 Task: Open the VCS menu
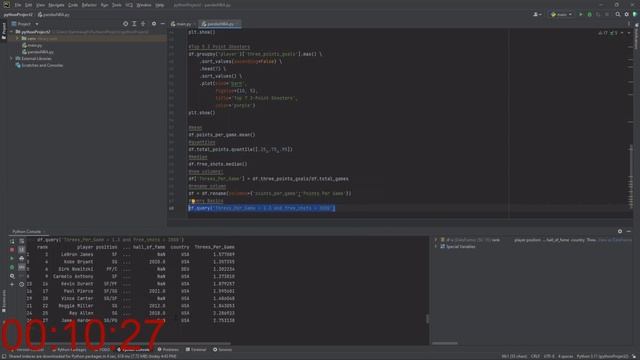(x=129, y=5)
